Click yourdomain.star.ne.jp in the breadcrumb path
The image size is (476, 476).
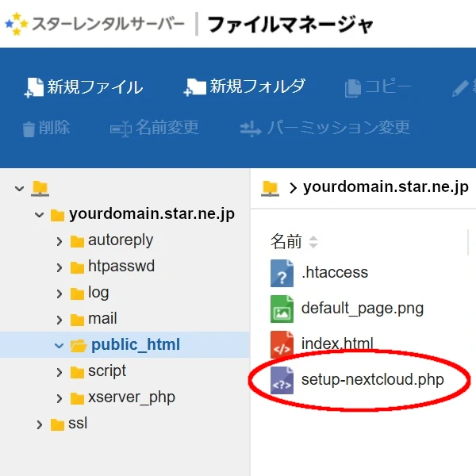pyautogui.click(x=386, y=187)
